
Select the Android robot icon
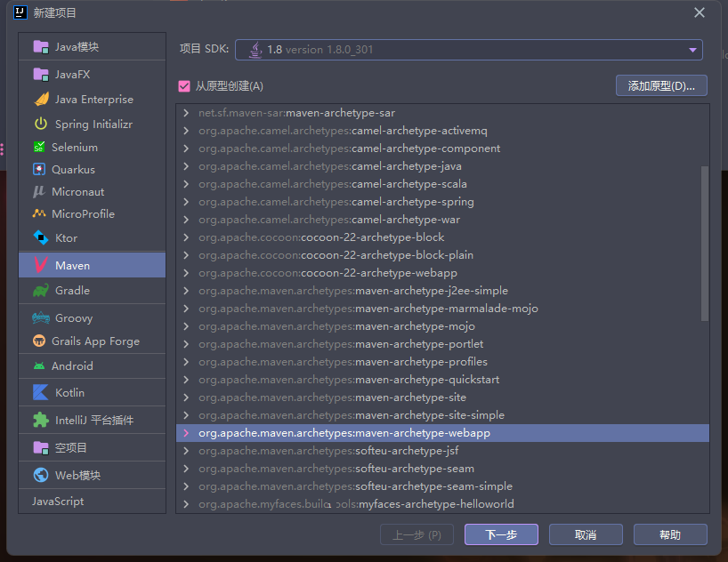click(x=39, y=365)
